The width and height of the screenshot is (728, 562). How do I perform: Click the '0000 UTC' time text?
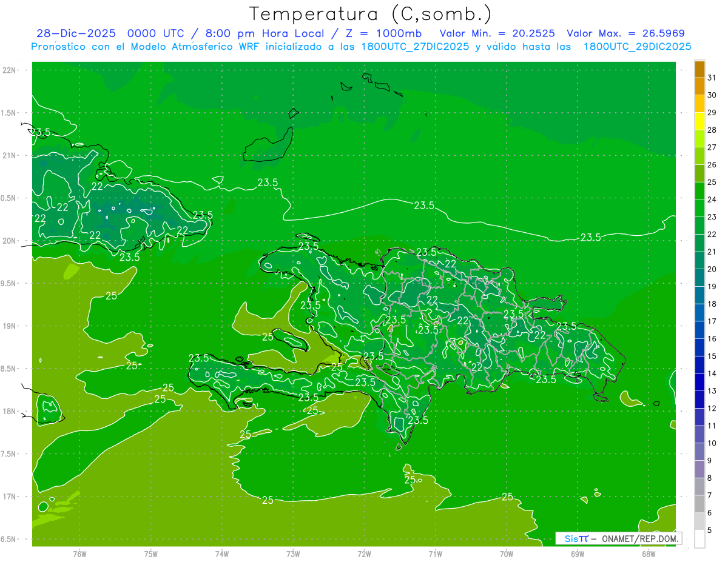click(x=157, y=33)
